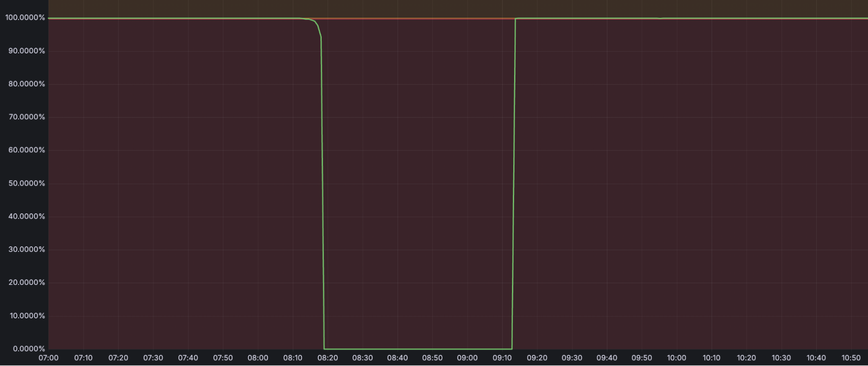The width and height of the screenshot is (868, 366).
Task: Click the 08:40 time axis label
Action: [397, 358]
